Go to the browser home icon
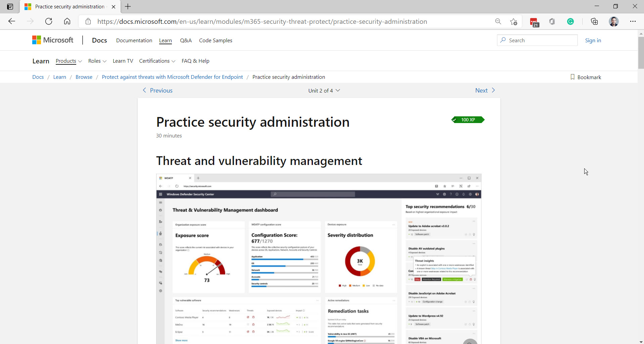This screenshot has height=344, width=644. 67,21
